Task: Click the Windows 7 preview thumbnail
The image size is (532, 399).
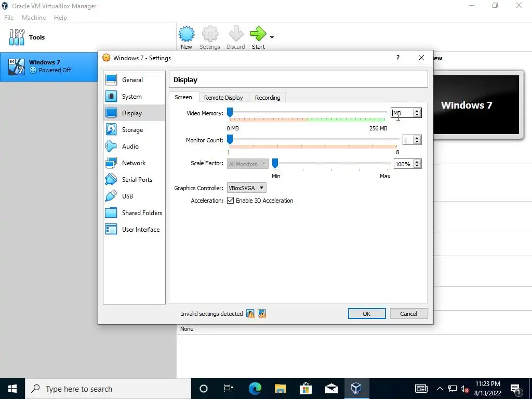Action: (x=476, y=105)
